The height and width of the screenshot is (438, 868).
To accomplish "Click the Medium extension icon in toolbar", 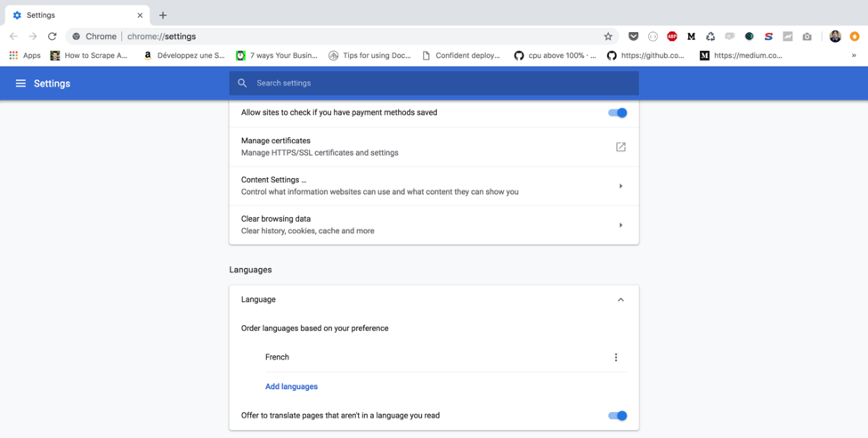I will tap(691, 36).
